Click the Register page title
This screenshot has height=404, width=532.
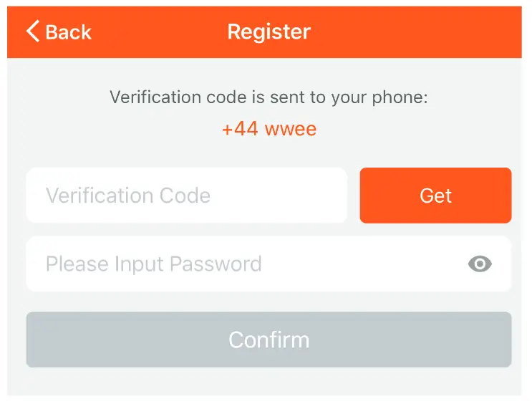(269, 32)
